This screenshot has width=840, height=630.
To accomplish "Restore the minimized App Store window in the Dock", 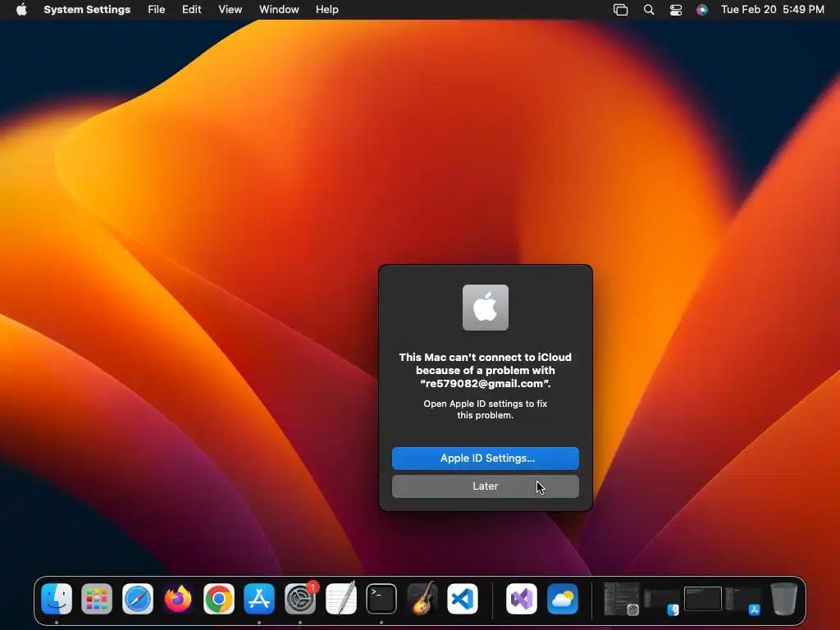I will click(743, 600).
